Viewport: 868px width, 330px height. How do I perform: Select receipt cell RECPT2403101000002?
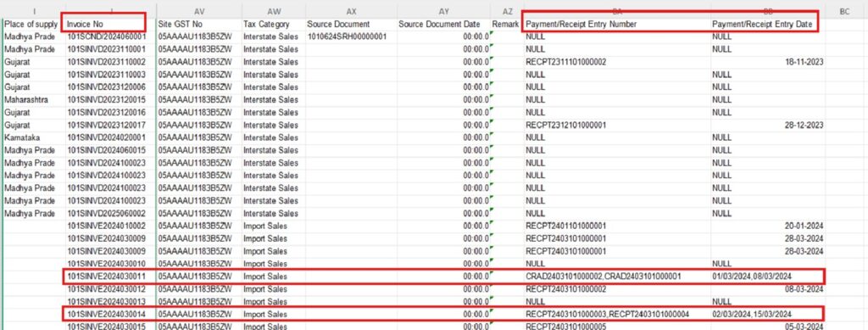point(617,289)
